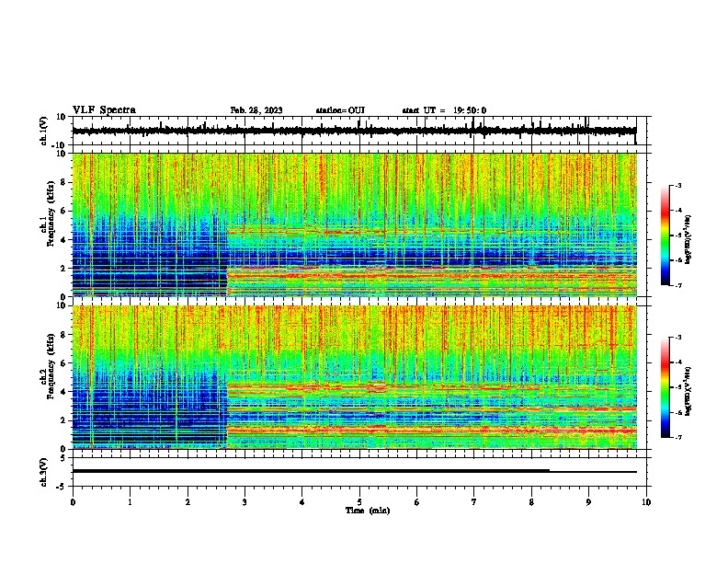The image size is (728, 563).
Task: Click the ch.1 voltage waveform trace
Action: [x=354, y=131]
